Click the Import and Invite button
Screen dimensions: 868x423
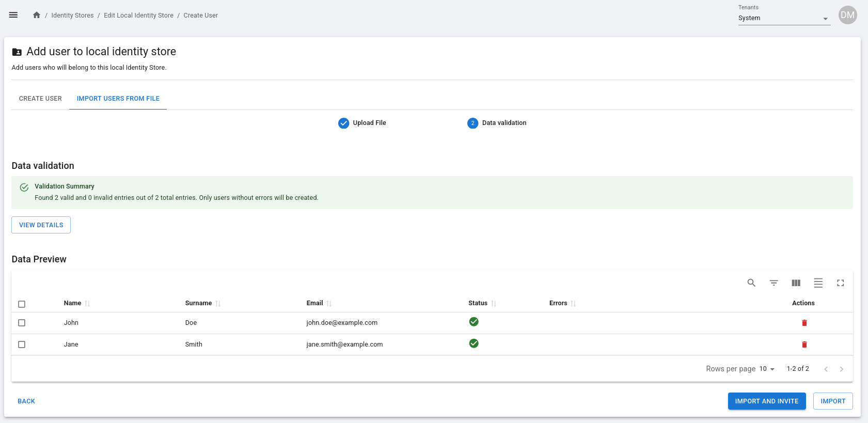(x=766, y=401)
